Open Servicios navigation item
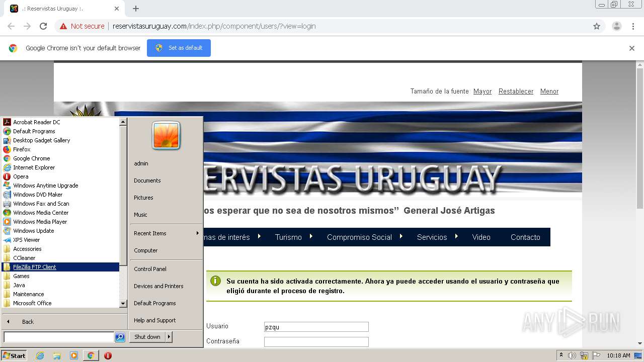This screenshot has width=644, height=362. 432,237
